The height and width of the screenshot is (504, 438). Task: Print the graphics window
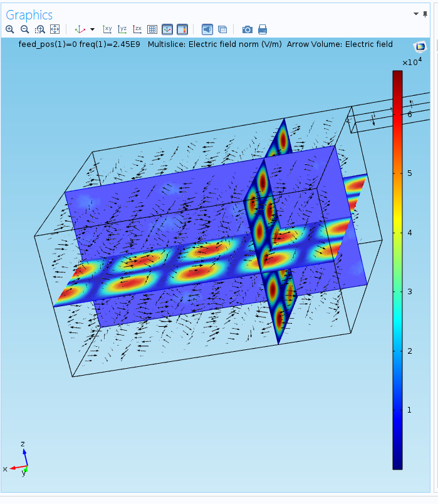263,29
